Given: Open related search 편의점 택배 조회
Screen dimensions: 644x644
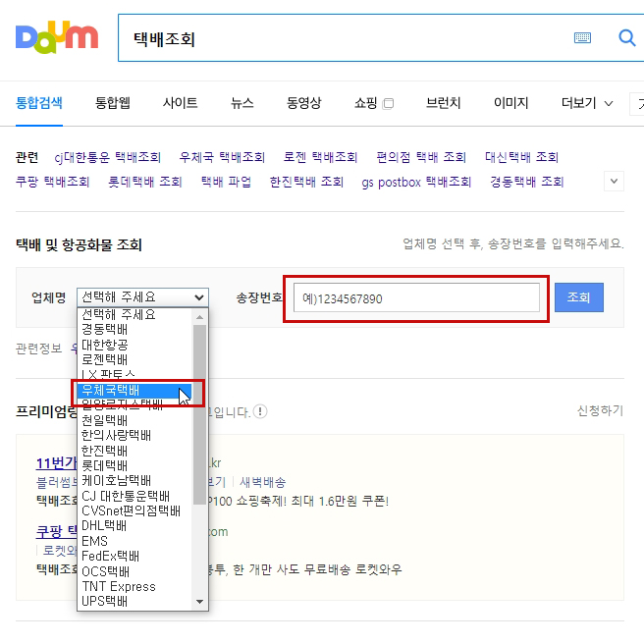Looking at the screenshot, I should point(421,157).
